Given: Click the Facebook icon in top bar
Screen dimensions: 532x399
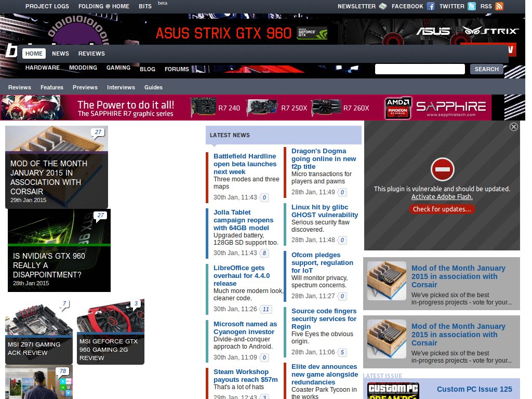Looking at the screenshot, I should pos(431,6).
